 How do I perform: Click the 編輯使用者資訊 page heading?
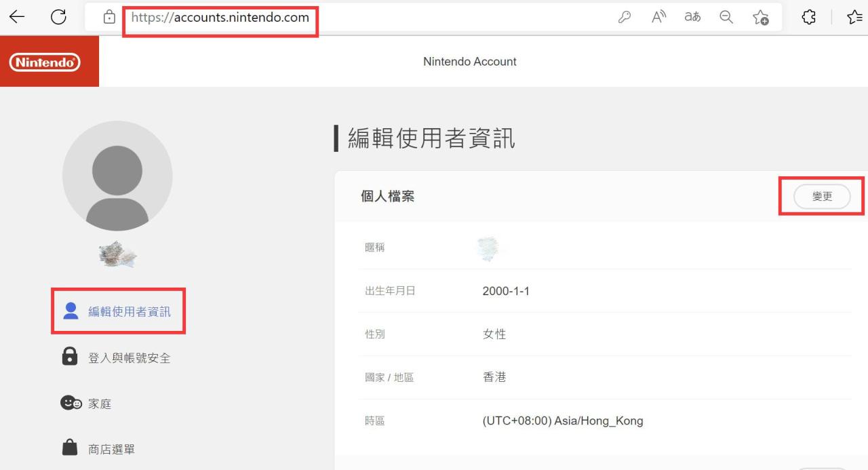coord(431,138)
